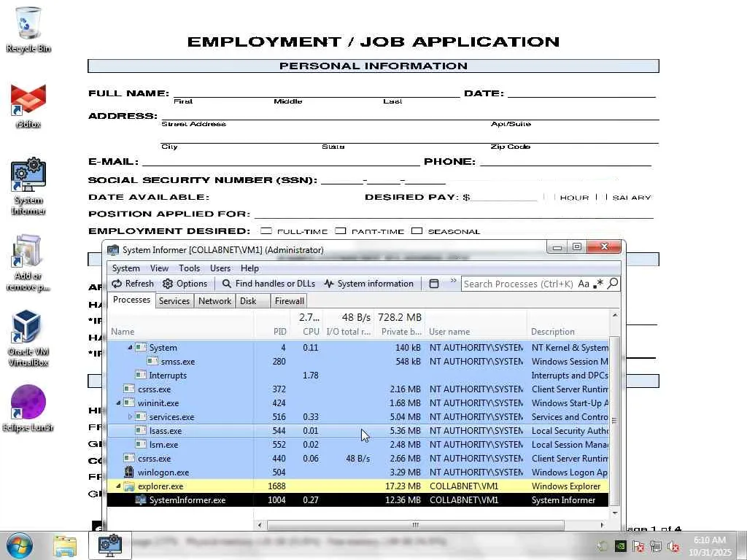
Task: Switch to the Services tab
Action: 174,301
